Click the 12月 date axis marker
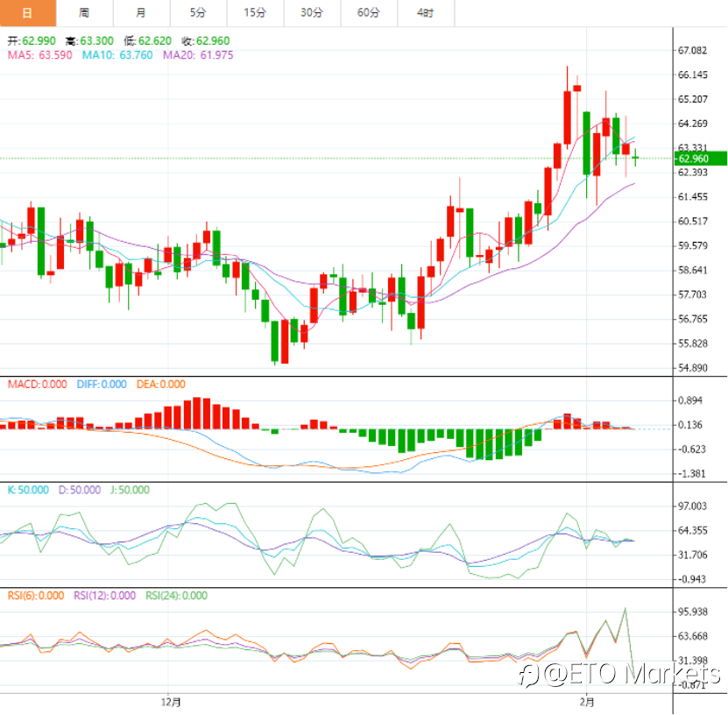The image size is (728, 715). tap(171, 702)
